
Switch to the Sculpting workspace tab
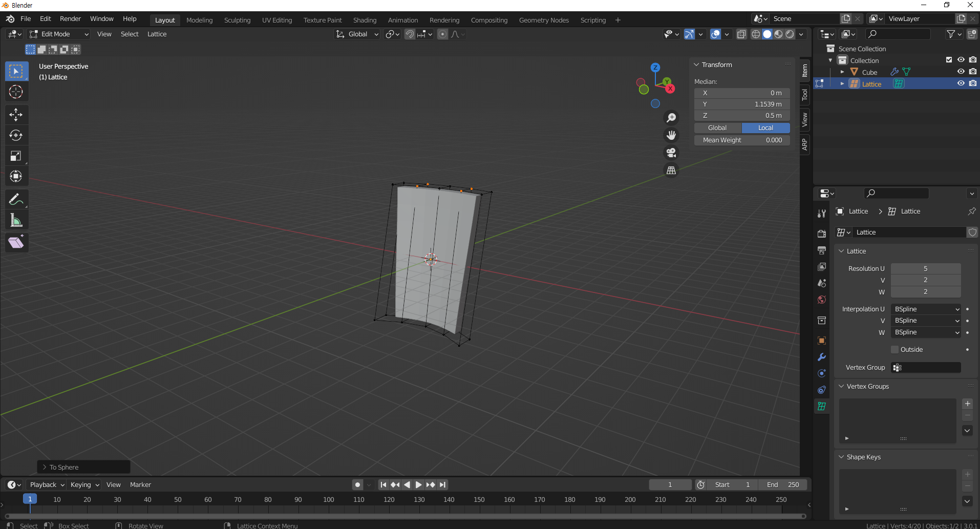pyautogui.click(x=237, y=20)
